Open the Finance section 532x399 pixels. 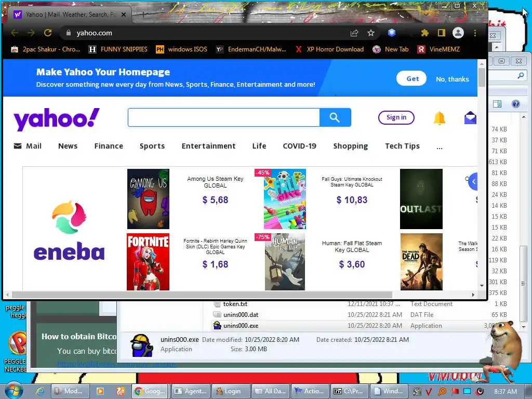109,146
